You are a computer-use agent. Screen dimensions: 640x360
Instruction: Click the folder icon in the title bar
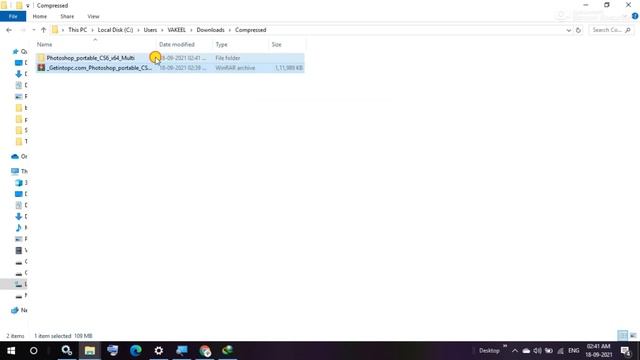coord(4,5)
